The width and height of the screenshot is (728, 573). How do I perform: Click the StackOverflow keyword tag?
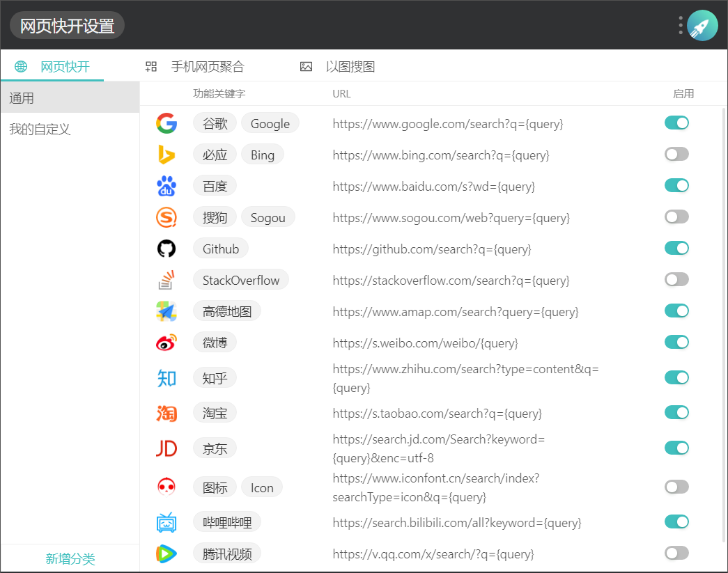241,280
